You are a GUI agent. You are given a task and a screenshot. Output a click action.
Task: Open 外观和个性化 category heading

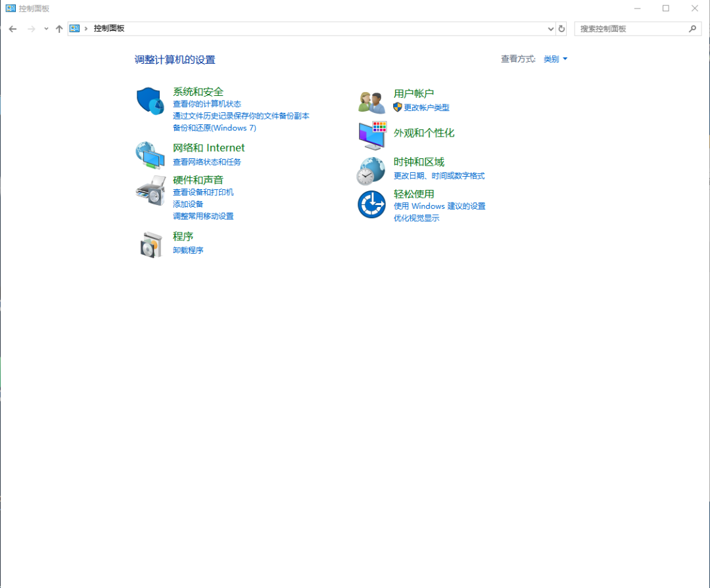click(x=424, y=133)
